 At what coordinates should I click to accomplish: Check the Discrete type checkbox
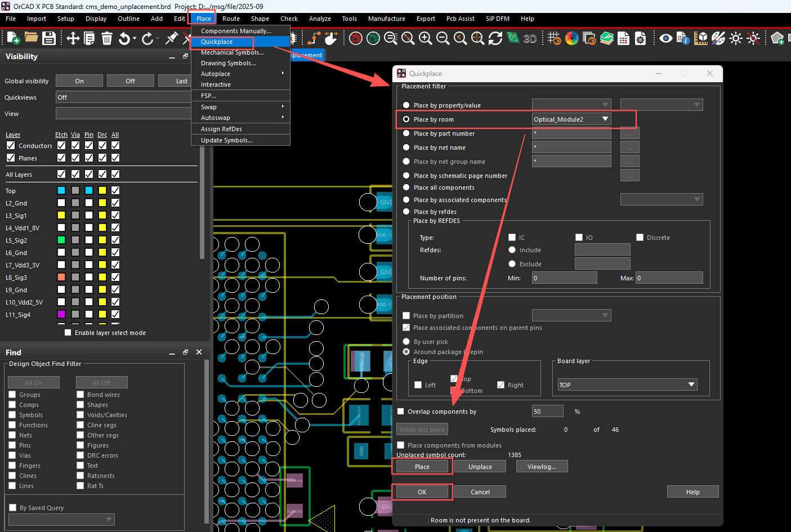pos(640,238)
